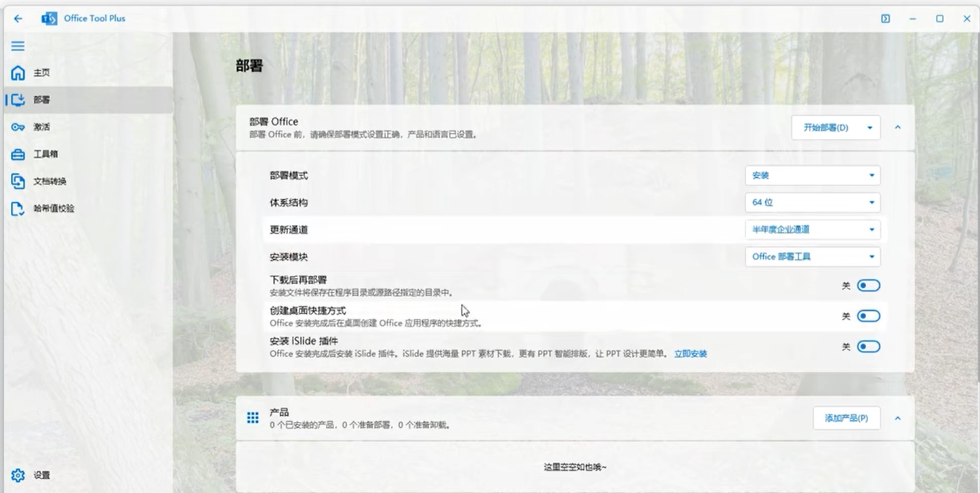Open 体系结构 dropdown showing 64 位

pyautogui.click(x=813, y=202)
